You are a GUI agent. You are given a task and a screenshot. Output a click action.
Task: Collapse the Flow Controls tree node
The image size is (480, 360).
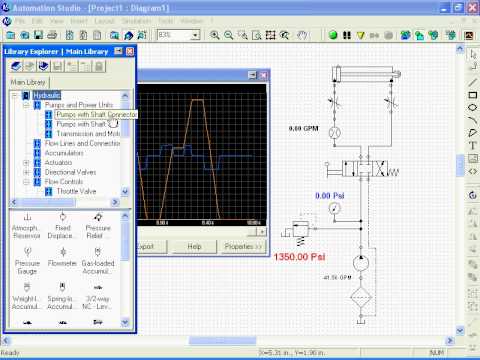(x=26, y=182)
